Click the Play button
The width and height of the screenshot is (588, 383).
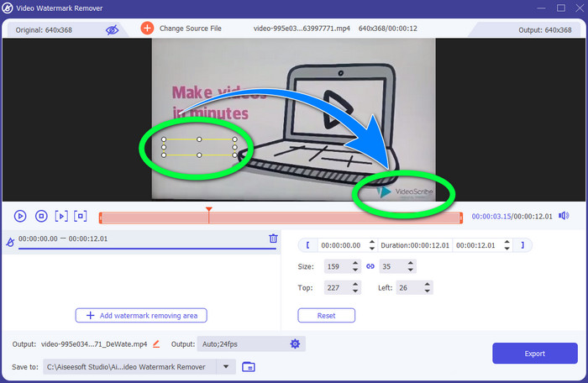[20, 216]
